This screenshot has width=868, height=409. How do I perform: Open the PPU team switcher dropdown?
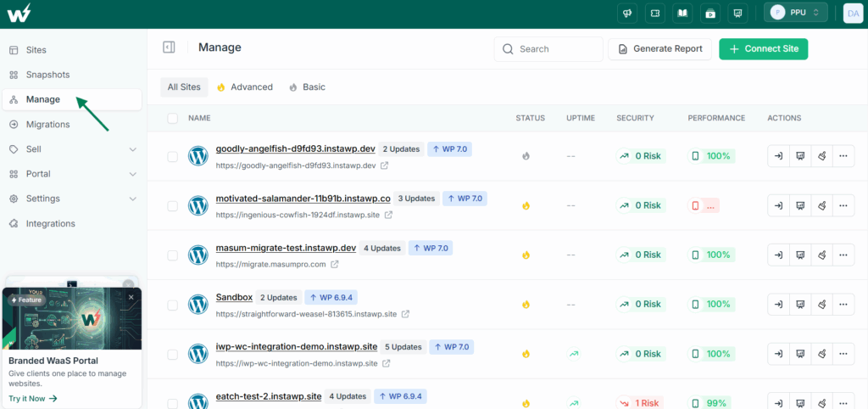point(795,12)
